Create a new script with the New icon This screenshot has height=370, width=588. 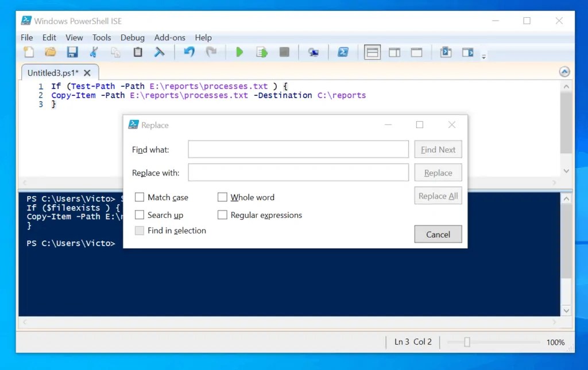click(28, 52)
